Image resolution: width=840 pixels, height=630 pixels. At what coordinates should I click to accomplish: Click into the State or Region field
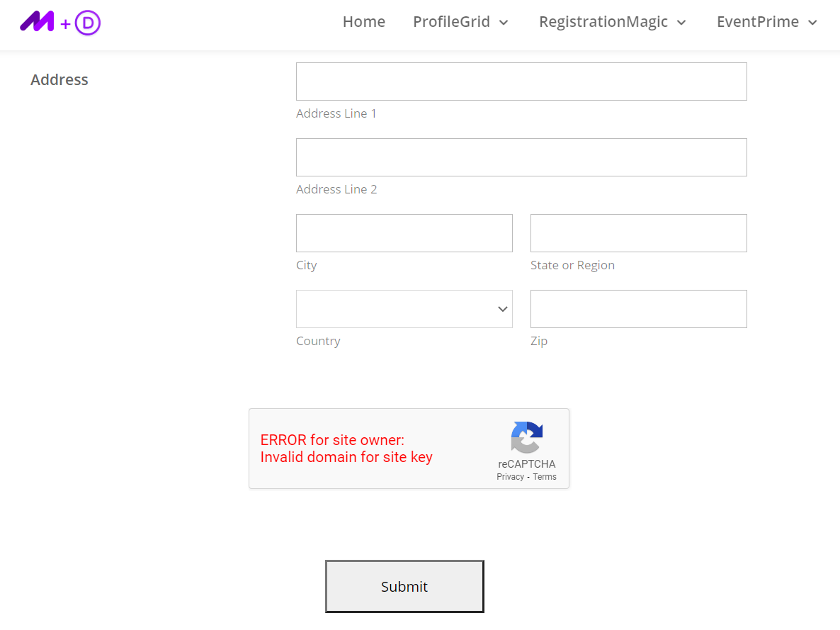click(x=638, y=232)
